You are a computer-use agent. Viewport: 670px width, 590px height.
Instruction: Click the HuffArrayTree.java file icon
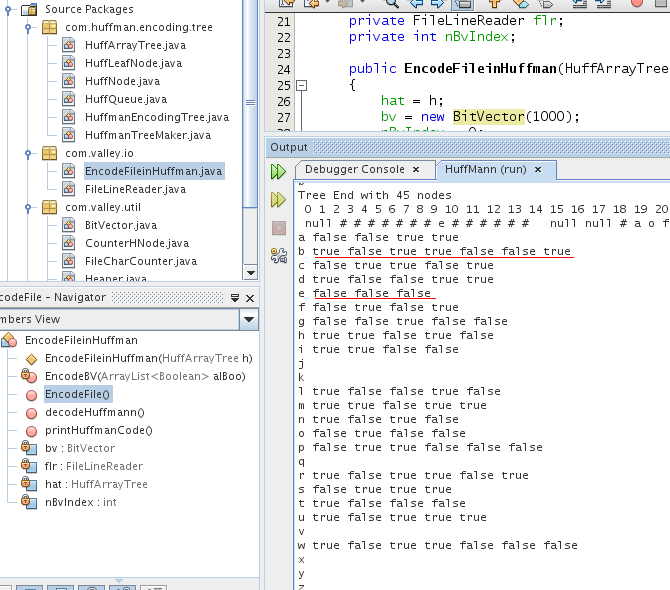pyautogui.click(x=68, y=45)
